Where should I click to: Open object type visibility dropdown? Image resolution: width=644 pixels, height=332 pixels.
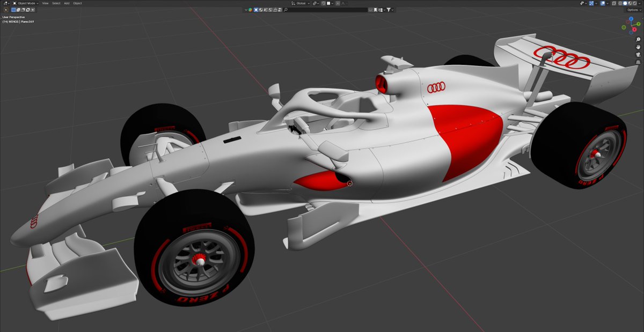pyautogui.click(x=584, y=3)
